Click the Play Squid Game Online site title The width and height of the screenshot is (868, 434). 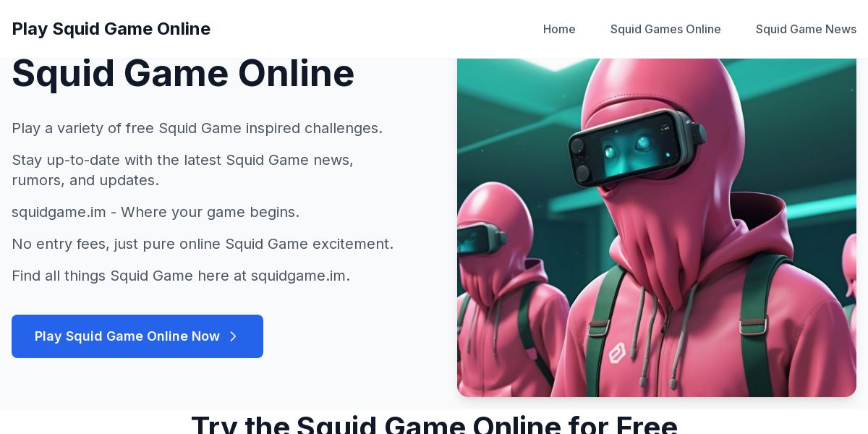click(111, 29)
